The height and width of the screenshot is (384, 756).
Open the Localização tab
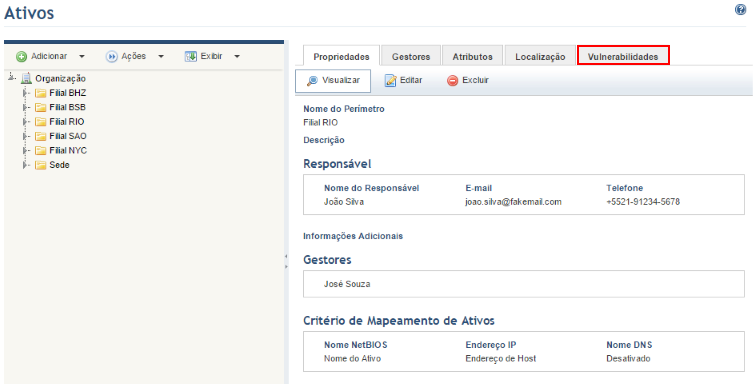[x=540, y=56]
